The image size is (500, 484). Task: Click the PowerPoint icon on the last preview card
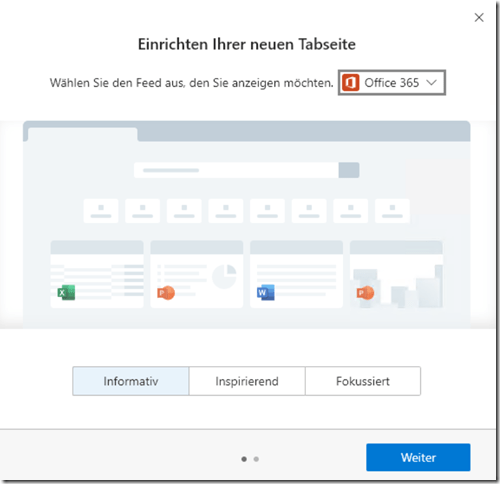pyautogui.click(x=365, y=293)
